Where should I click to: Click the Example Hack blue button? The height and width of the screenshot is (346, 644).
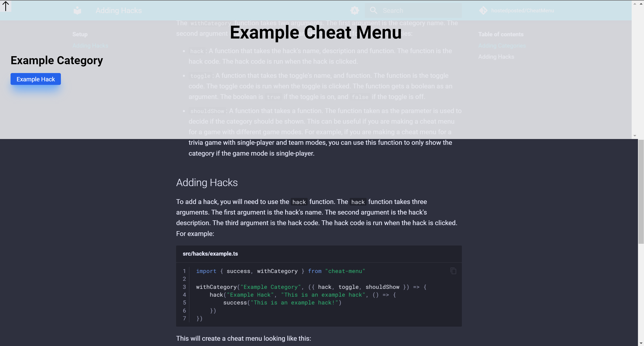pos(36,79)
